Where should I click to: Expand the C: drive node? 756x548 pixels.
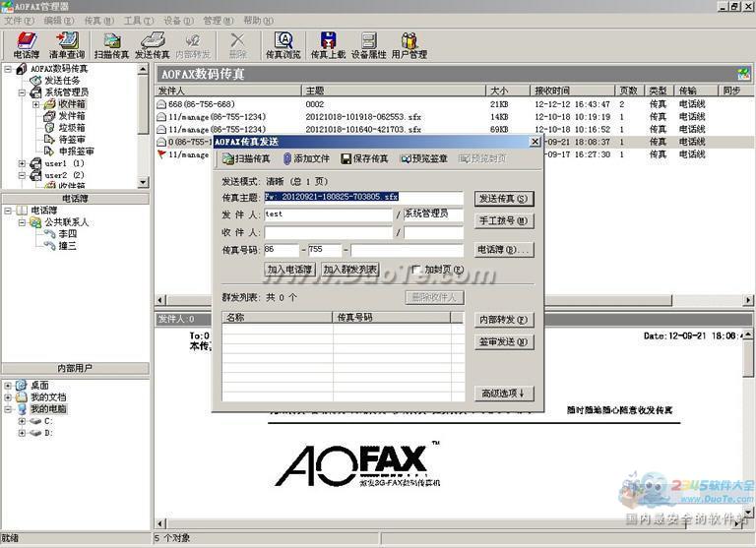[22, 421]
